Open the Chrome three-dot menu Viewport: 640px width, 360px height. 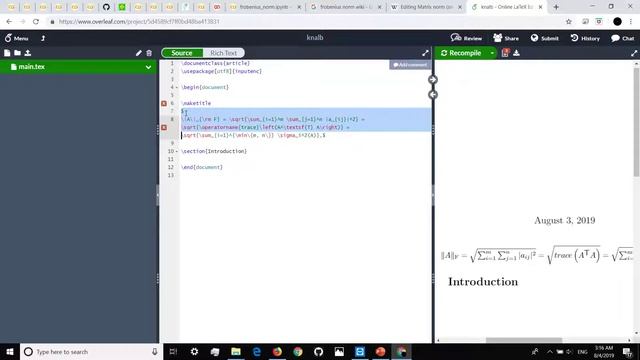[631, 22]
